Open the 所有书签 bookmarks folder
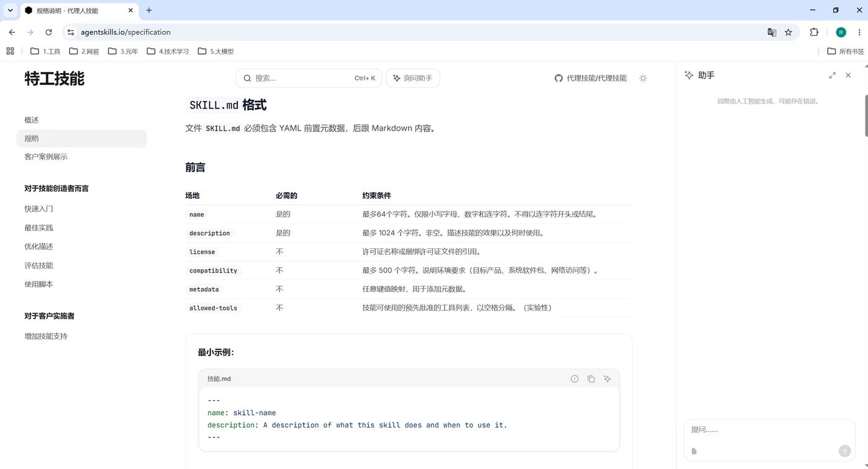Screen dimensions: 868x469 click(x=846, y=51)
